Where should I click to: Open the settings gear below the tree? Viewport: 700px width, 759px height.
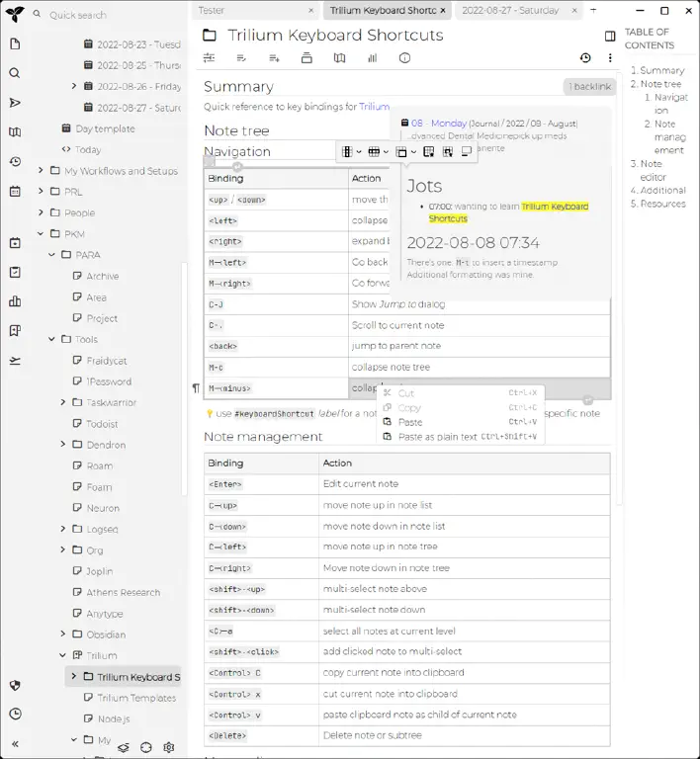[x=168, y=747]
